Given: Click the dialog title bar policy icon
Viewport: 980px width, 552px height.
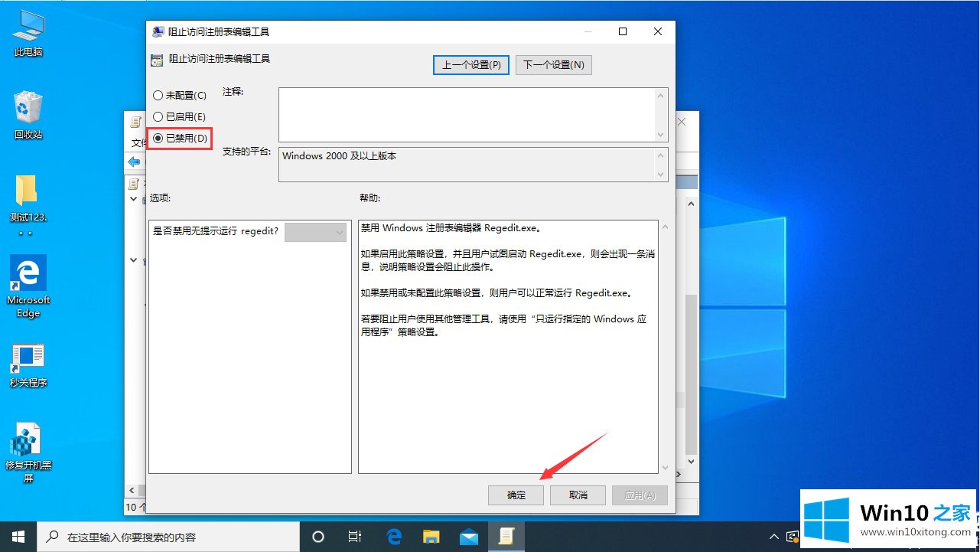Looking at the screenshot, I should coord(158,32).
